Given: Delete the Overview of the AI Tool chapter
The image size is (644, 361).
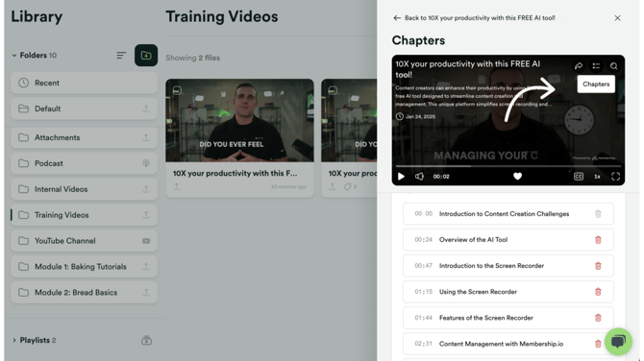Looking at the screenshot, I should [x=598, y=240].
